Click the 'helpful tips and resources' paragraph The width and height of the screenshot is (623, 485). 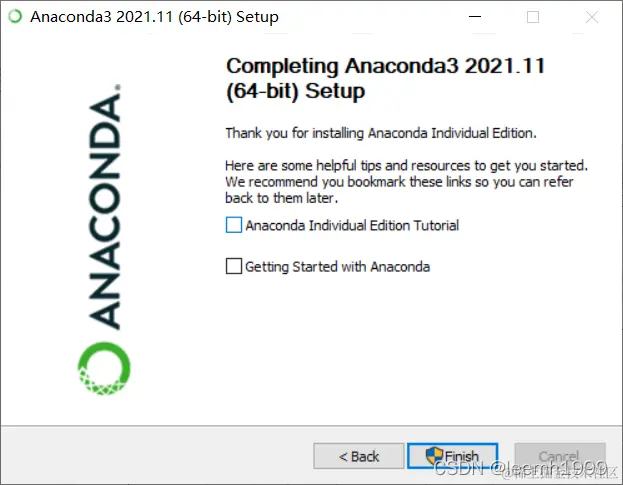(406, 182)
